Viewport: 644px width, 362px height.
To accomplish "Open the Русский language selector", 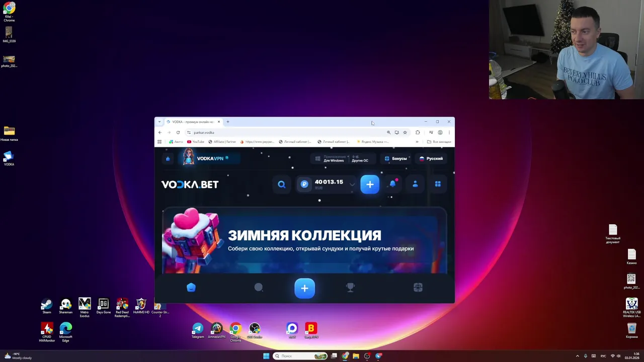I will click(x=431, y=159).
